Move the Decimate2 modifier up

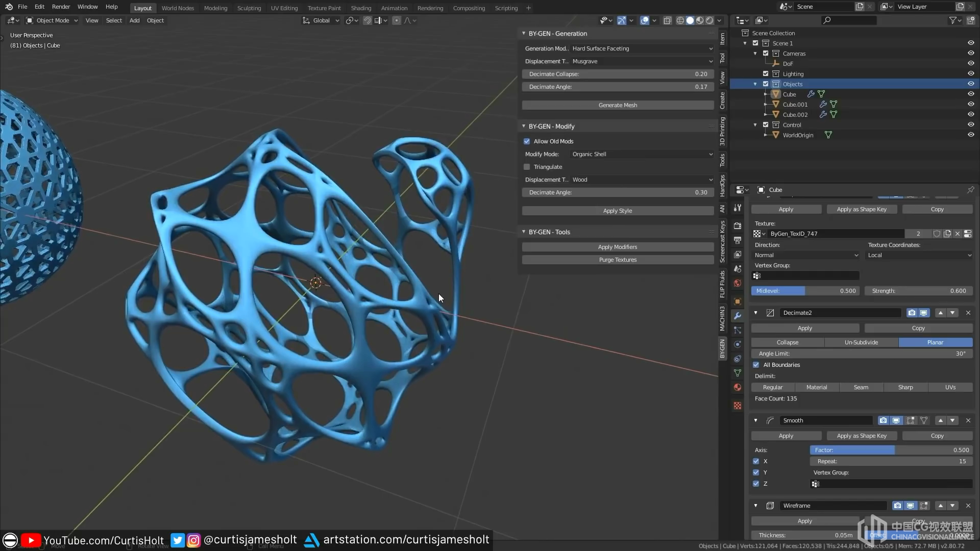[941, 313]
